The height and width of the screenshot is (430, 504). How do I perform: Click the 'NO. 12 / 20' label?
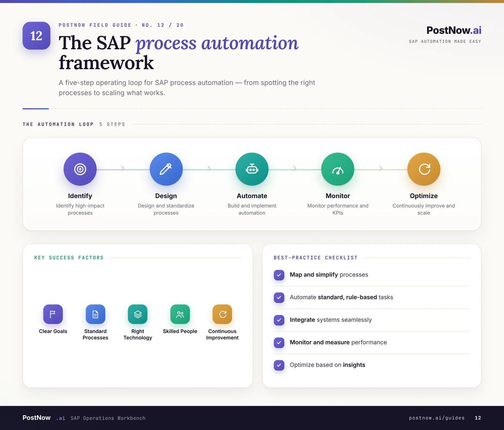(163, 25)
